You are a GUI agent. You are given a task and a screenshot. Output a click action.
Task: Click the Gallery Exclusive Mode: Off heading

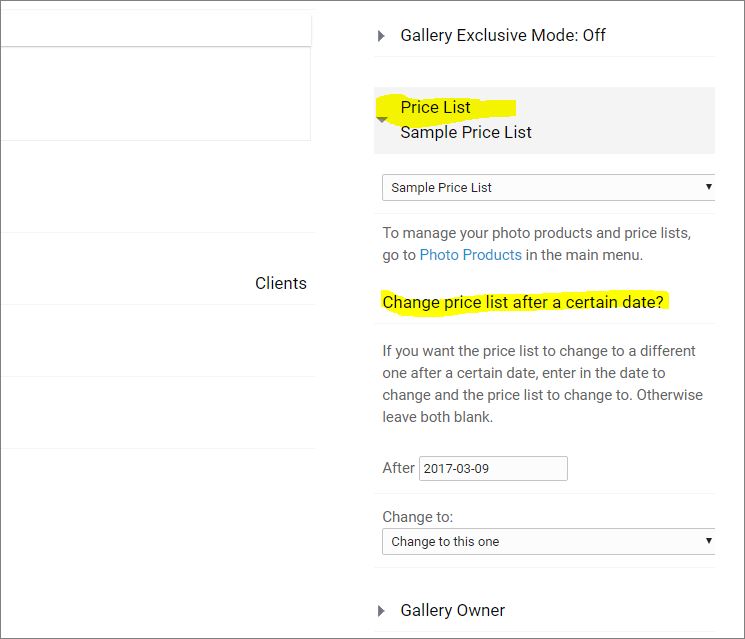[x=503, y=36]
